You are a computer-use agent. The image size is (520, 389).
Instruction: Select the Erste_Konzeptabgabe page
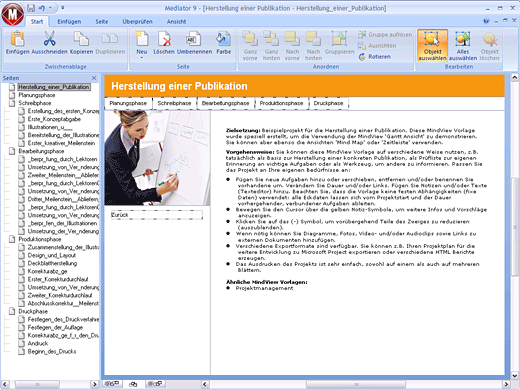pyautogui.click(x=54, y=119)
